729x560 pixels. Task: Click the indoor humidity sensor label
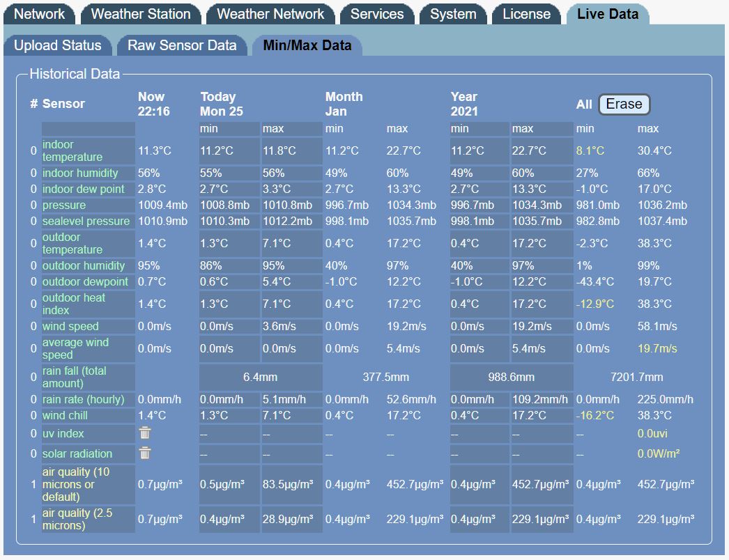click(80, 173)
